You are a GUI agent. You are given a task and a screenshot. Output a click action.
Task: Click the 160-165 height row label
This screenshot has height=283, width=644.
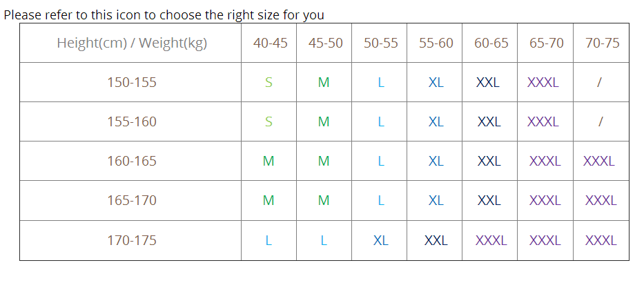(x=132, y=161)
